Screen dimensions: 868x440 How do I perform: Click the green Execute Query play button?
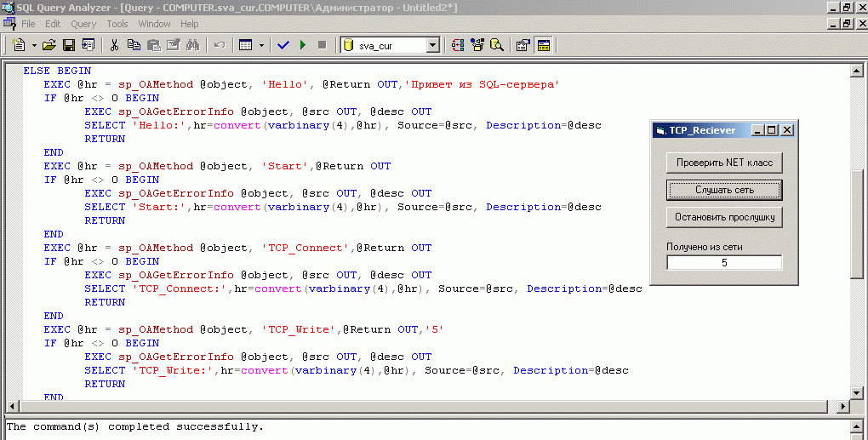tap(303, 45)
